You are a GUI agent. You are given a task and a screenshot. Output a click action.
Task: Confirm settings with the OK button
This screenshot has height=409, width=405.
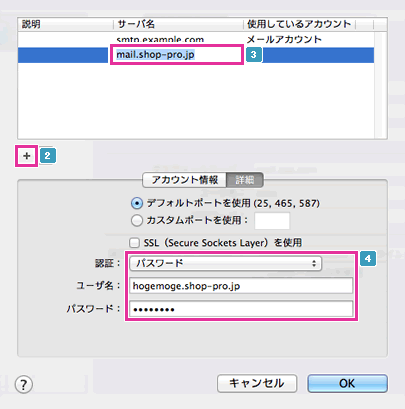(347, 383)
